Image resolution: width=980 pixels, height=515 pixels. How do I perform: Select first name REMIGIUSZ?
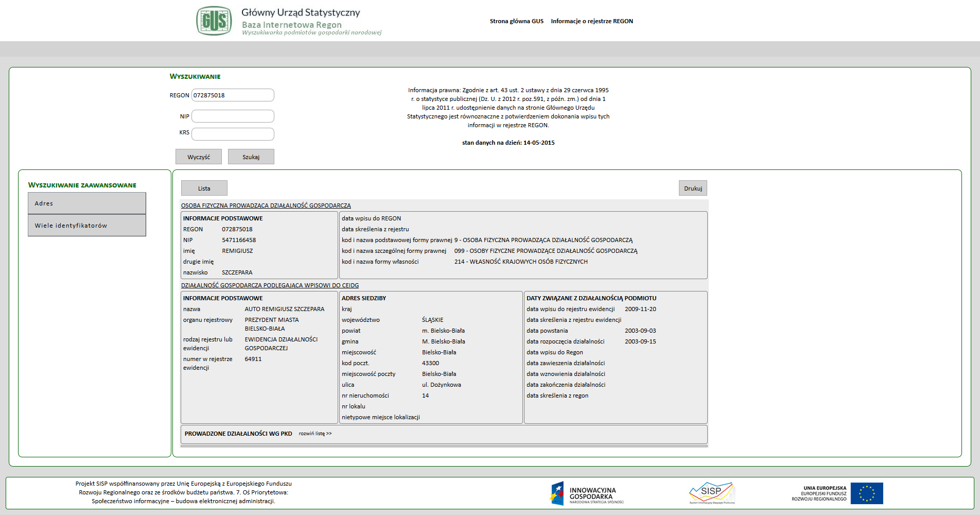[237, 251]
